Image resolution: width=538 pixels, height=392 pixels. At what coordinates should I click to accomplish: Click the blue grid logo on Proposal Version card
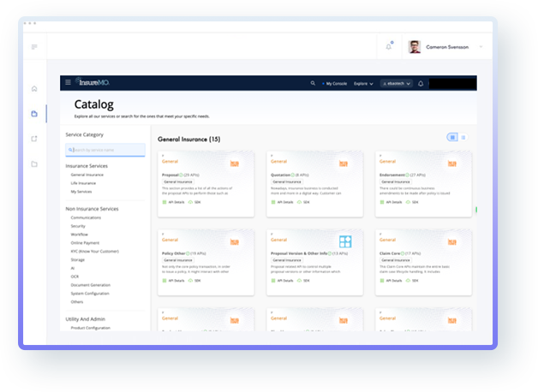pyautogui.click(x=345, y=241)
